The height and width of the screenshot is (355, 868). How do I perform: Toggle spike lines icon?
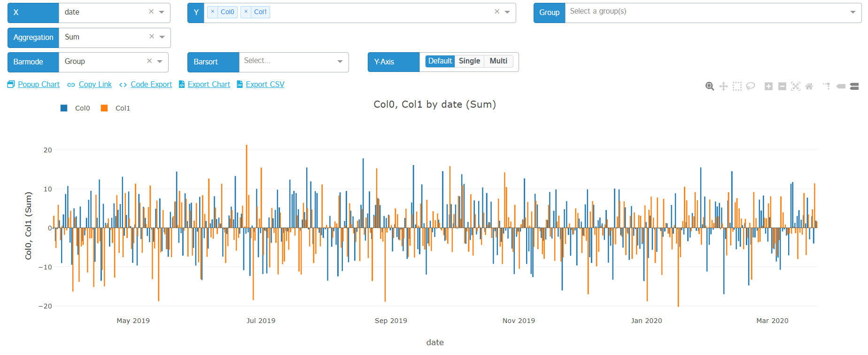(x=826, y=86)
